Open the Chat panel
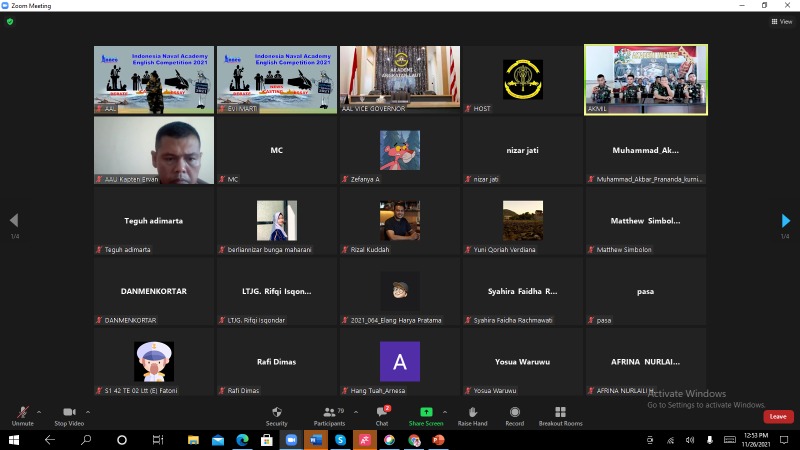 click(381, 413)
